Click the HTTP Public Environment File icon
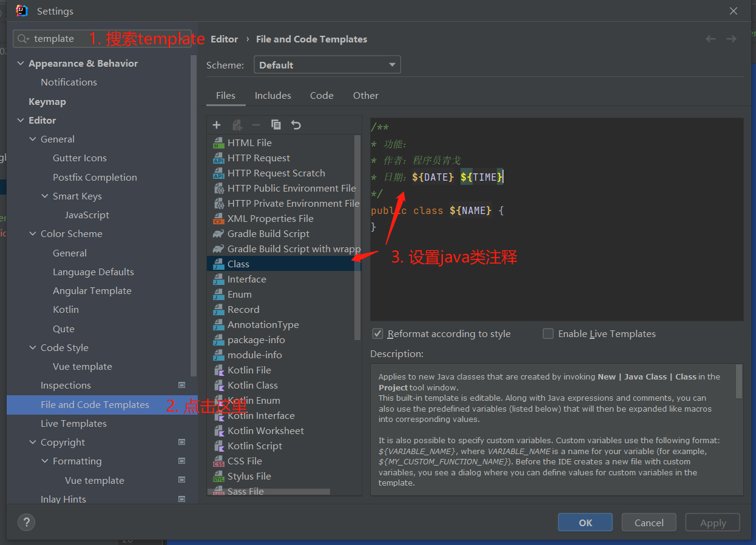This screenshot has width=756, height=545. click(x=218, y=189)
